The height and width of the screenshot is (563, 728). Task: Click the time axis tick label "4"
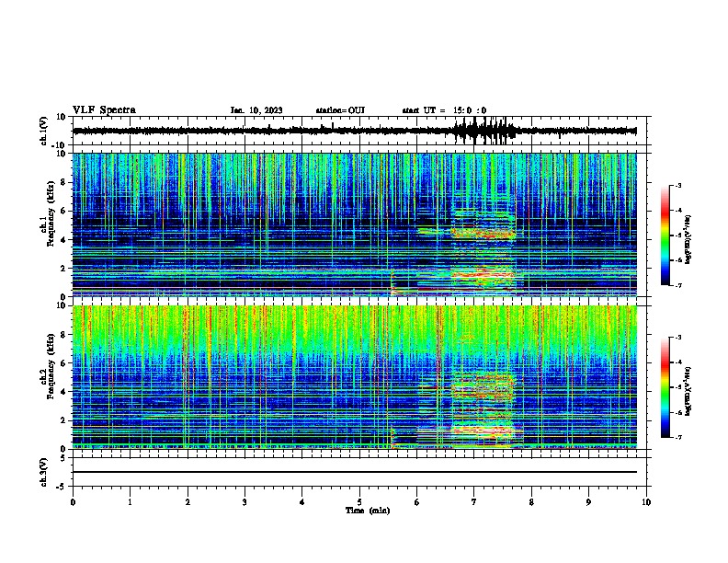(302, 502)
